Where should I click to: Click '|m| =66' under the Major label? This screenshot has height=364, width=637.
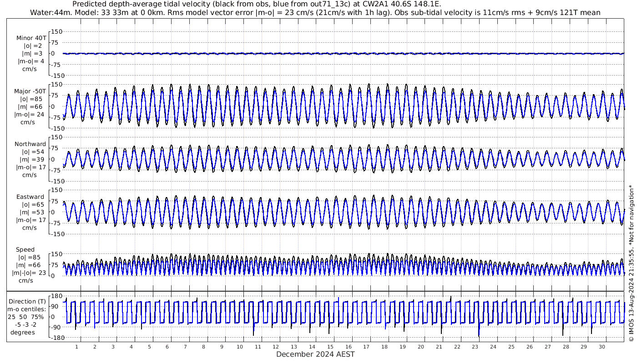[x=31, y=106]
